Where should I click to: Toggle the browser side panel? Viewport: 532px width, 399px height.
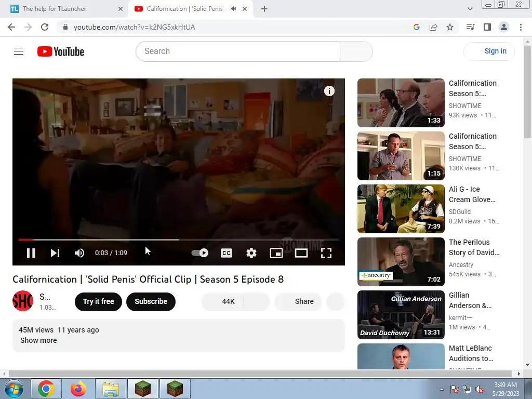tap(487, 27)
